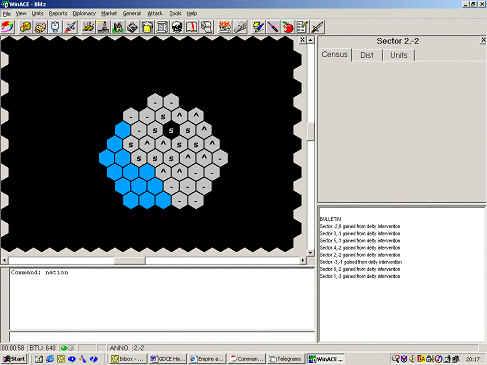Click the jet plane toolbar icon
487x365 pixels.
click(71, 27)
